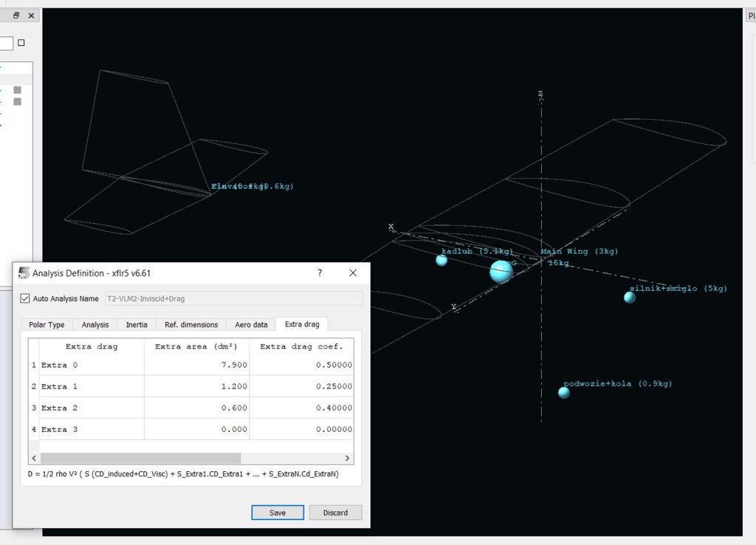This screenshot has height=545, width=756.
Task: Close the left dock panel
Action: tap(31, 16)
